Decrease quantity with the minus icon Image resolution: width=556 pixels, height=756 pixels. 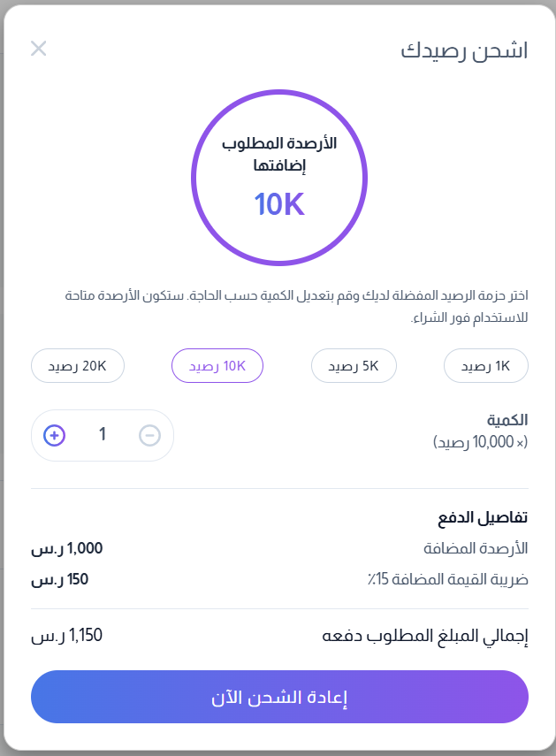pyautogui.click(x=150, y=435)
